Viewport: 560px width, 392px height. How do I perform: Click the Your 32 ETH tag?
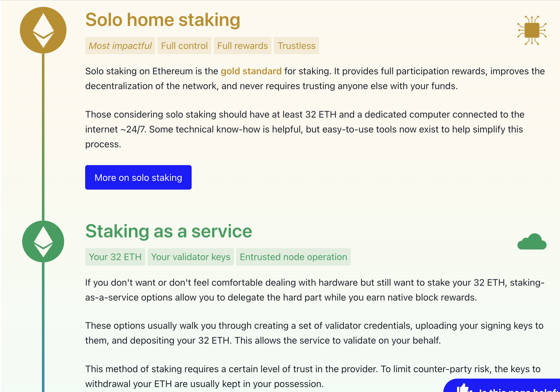pos(115,257)
